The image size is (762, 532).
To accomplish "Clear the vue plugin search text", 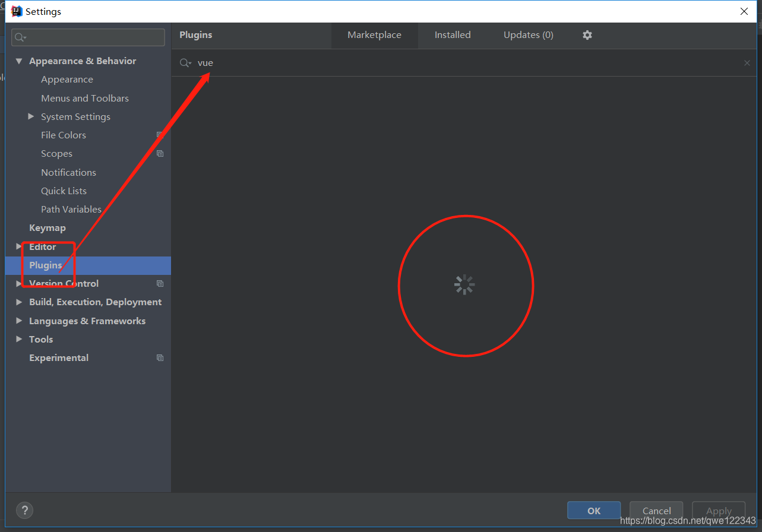I will tap(747, 63).
